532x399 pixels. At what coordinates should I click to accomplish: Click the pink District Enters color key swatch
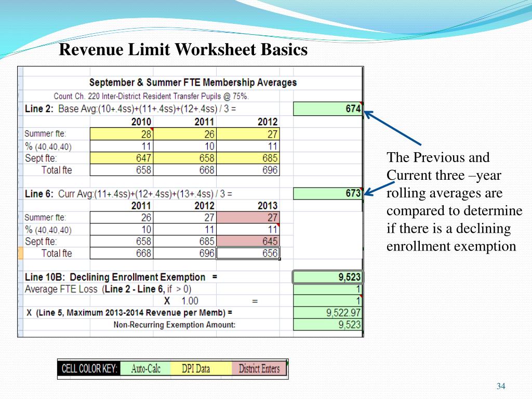259,368
